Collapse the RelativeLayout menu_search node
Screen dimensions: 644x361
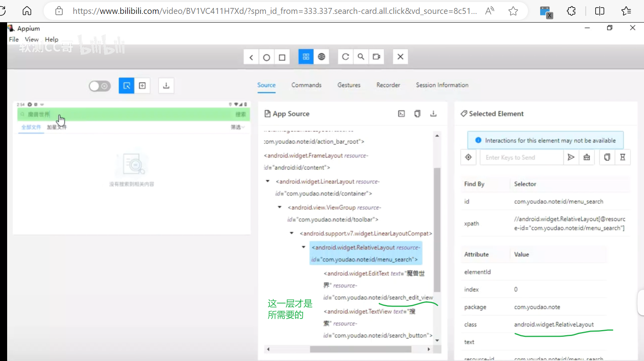tap(304, 247)
